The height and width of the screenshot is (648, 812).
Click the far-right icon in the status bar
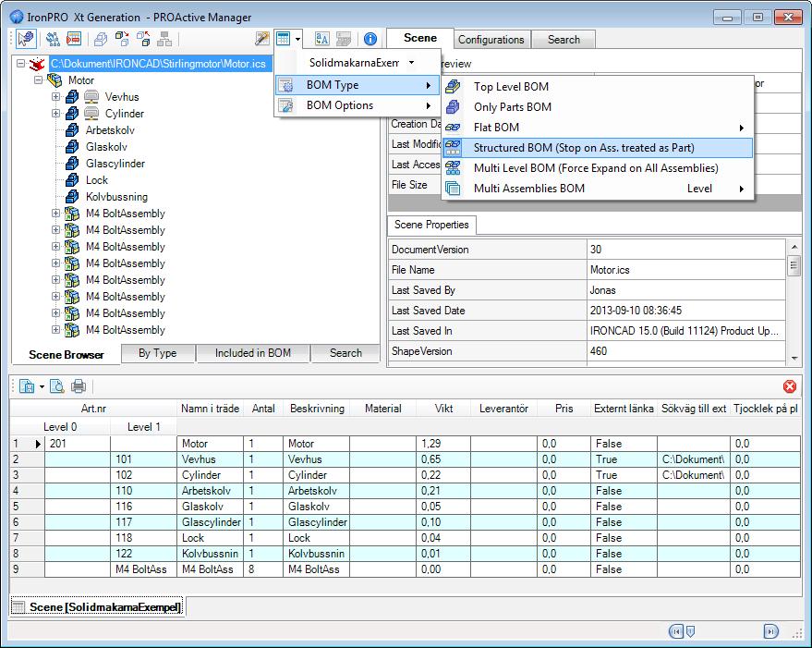(x=770, y=631)
